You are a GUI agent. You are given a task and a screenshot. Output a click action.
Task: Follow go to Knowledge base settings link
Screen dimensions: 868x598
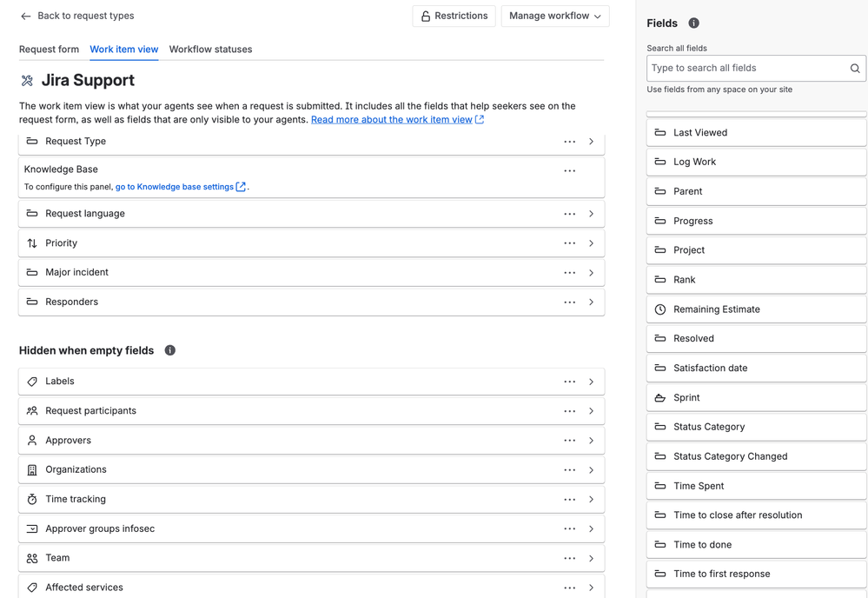pos(181,187)
